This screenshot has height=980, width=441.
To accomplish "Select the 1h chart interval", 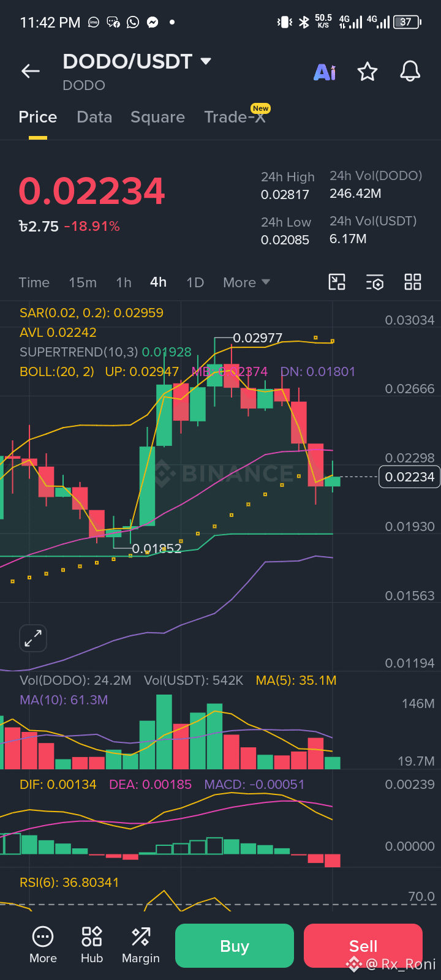I will tap(124, 282).
